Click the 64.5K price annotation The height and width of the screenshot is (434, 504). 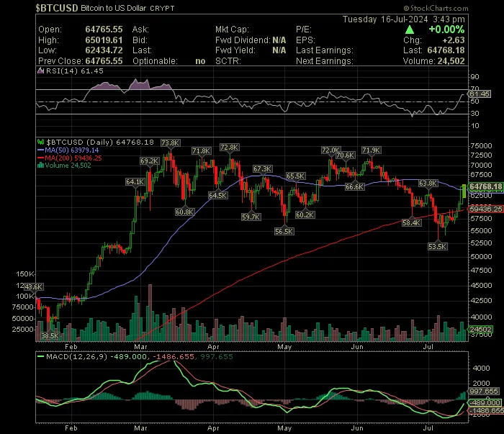218,195
